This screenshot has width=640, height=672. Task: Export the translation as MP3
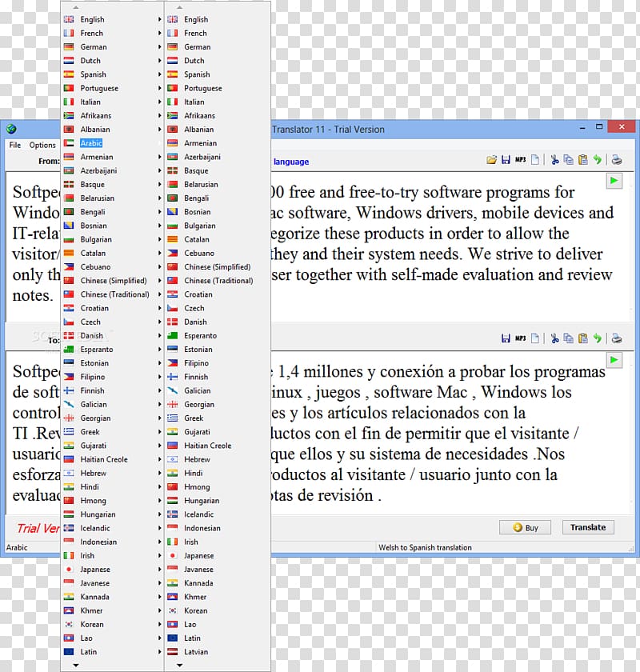point(521,338)
